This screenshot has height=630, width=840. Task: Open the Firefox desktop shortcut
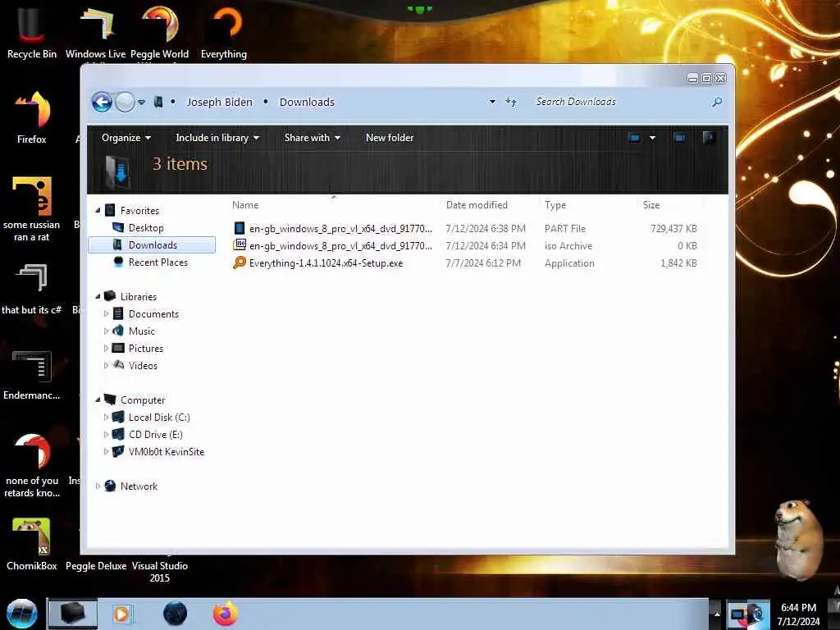(x=32, y=118)
